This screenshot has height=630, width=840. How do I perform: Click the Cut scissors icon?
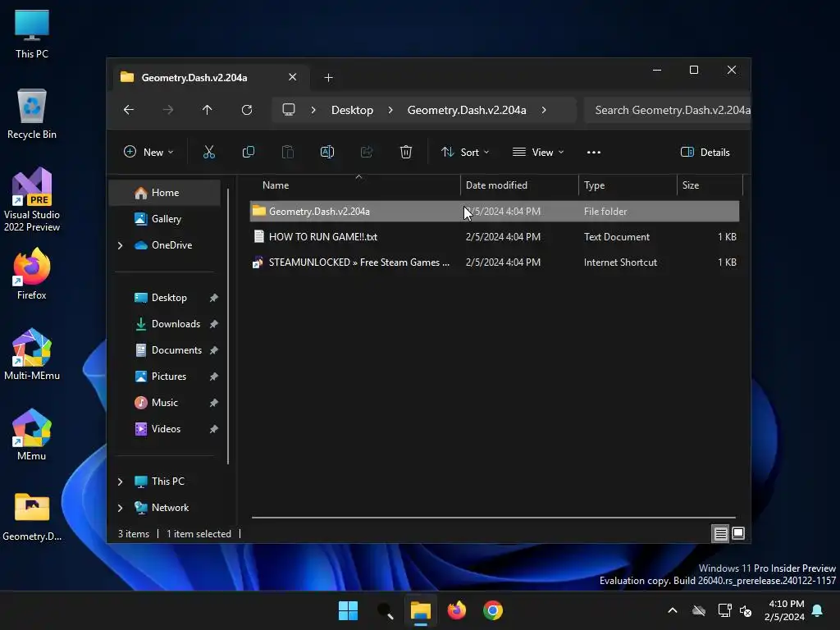[x=209, y=152]
